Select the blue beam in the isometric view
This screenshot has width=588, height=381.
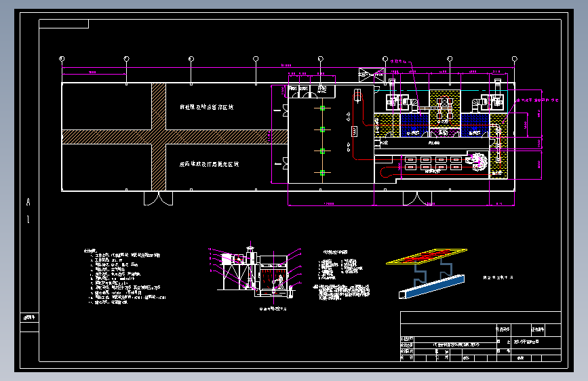[431, 287]
